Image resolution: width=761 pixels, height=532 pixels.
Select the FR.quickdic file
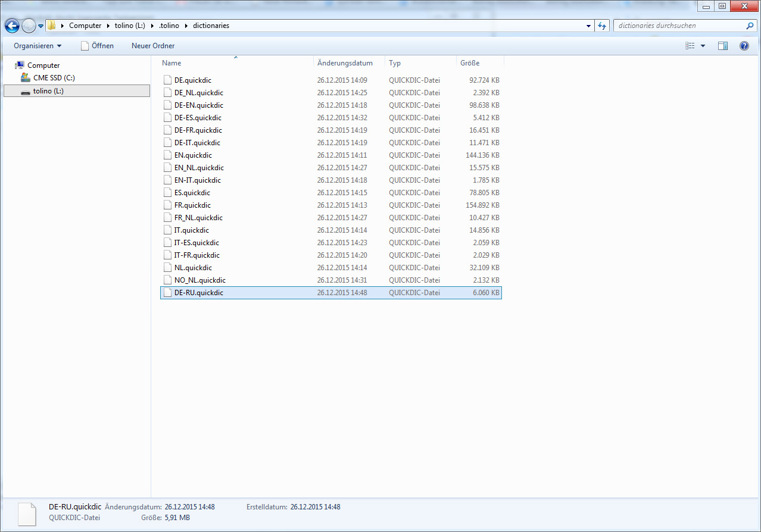[x=192, y=205]
